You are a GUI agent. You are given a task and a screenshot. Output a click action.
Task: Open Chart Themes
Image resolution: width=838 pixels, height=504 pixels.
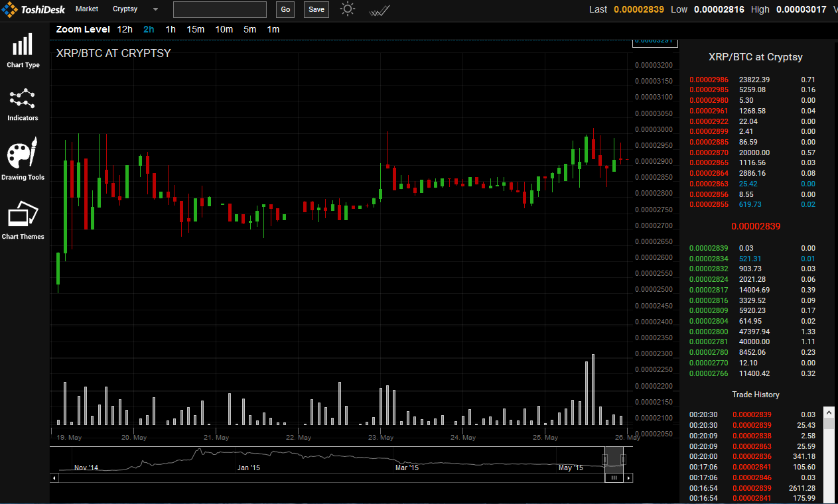(23, 220)
